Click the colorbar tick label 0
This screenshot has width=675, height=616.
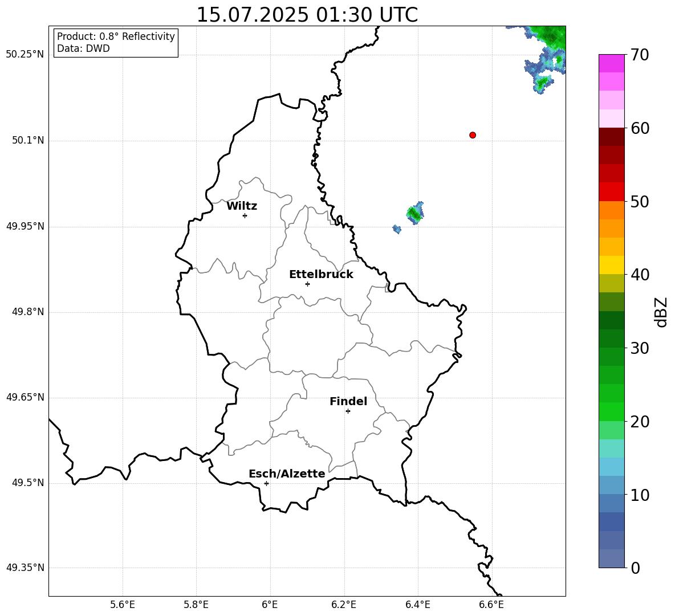635,568
